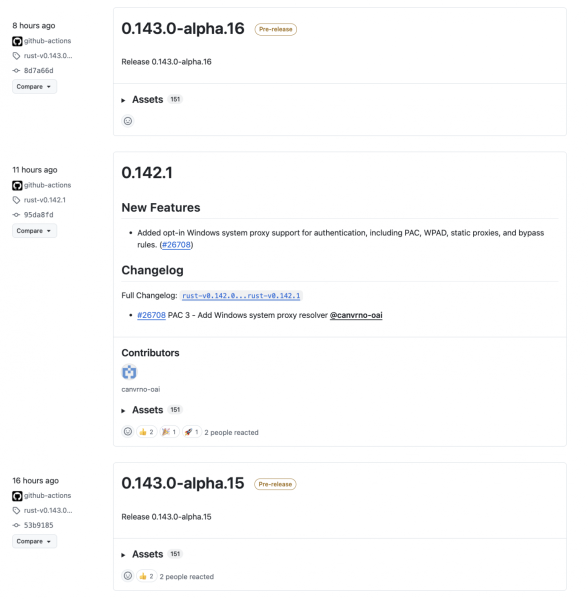Open rust-v0.142.0...rust-v0.142.1 full changelog link

pyautogui.click(x=241, y=296)
